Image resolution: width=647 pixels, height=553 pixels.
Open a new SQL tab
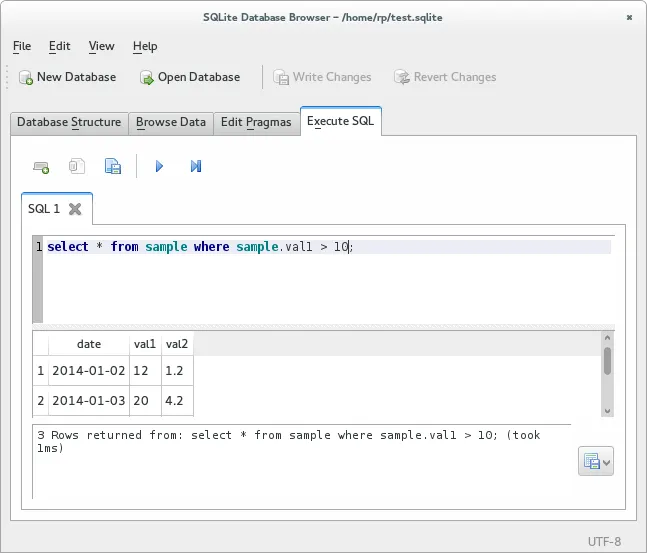41,167
